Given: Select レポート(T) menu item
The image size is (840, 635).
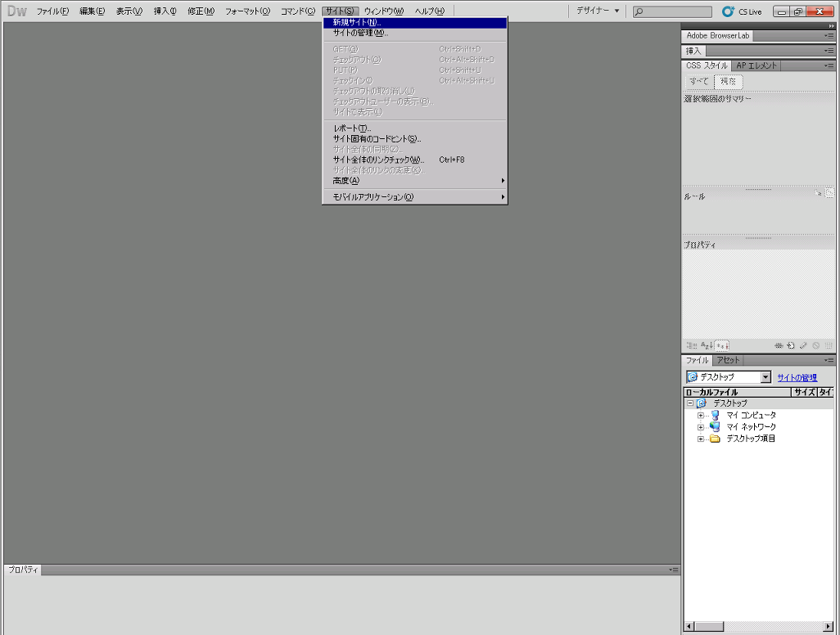Looking at the screenshot, I should tap(414, 128).
